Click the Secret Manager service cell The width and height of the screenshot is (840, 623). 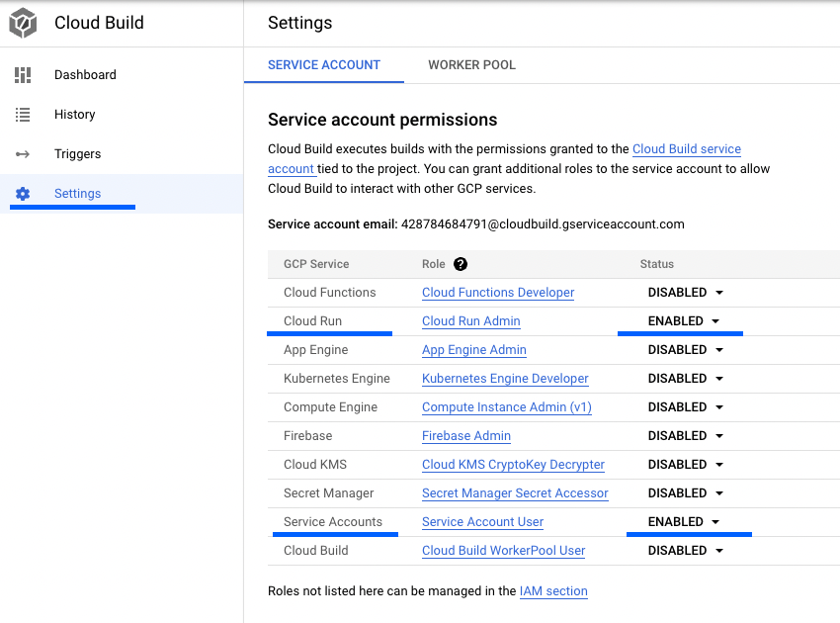(329, 493)
